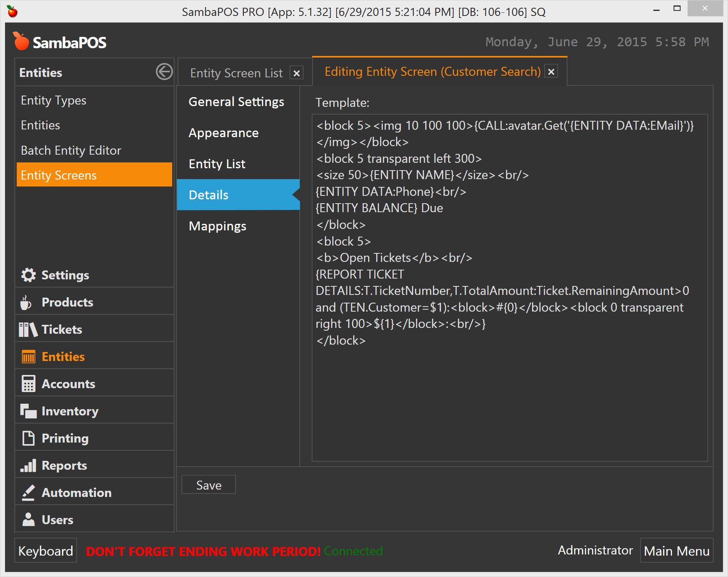Viewport: 728px width, 577px height.
Task: Open the Accounts navigation label
Action: (x=68, y=384)
